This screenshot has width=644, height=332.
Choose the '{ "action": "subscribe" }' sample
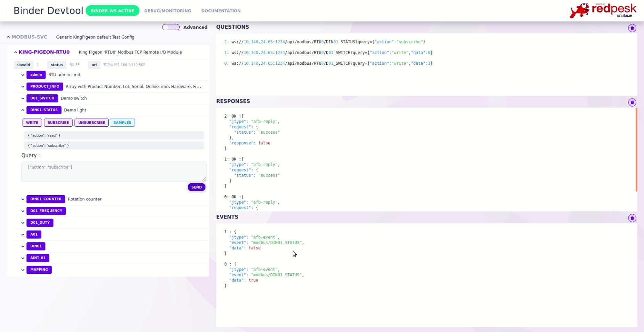coord(114,145)
